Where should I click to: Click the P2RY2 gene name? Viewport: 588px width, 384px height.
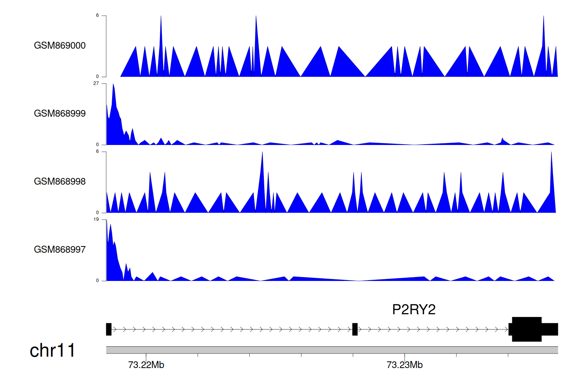pos(414,310)
